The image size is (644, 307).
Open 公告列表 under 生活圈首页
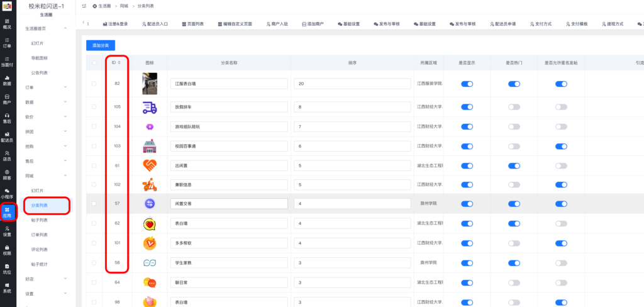(40, 73)
